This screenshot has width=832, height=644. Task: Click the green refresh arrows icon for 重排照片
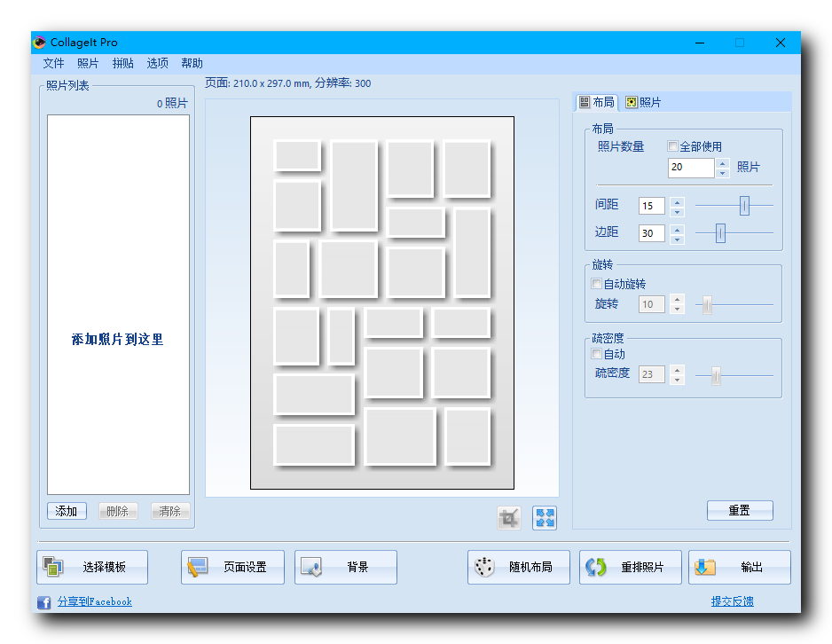(595, 567)
